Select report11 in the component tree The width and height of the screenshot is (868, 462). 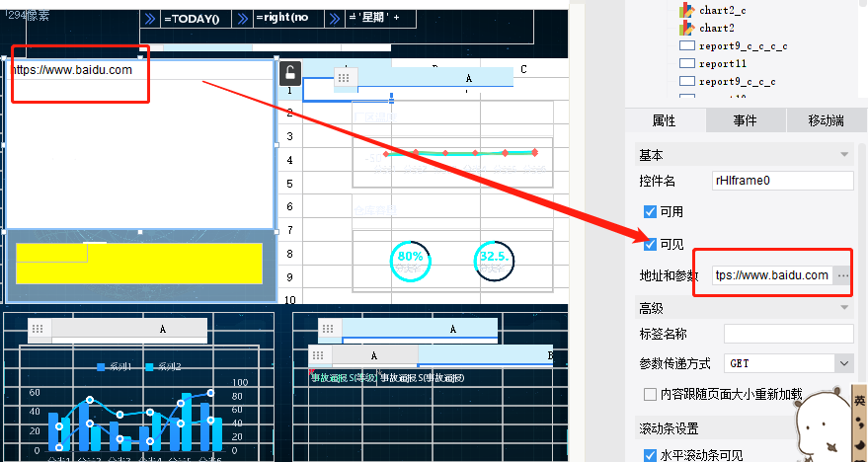[723, 63]
